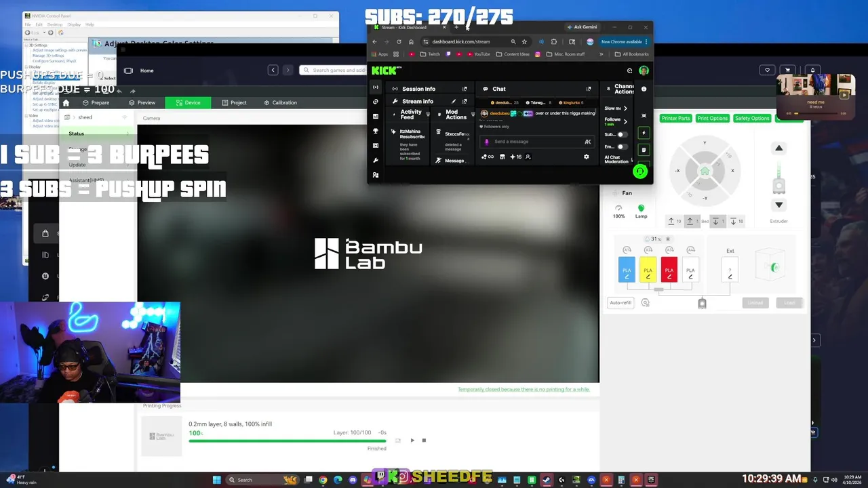Pop out the Kick Chat panel
868x488 pixels.
(588, 89)
